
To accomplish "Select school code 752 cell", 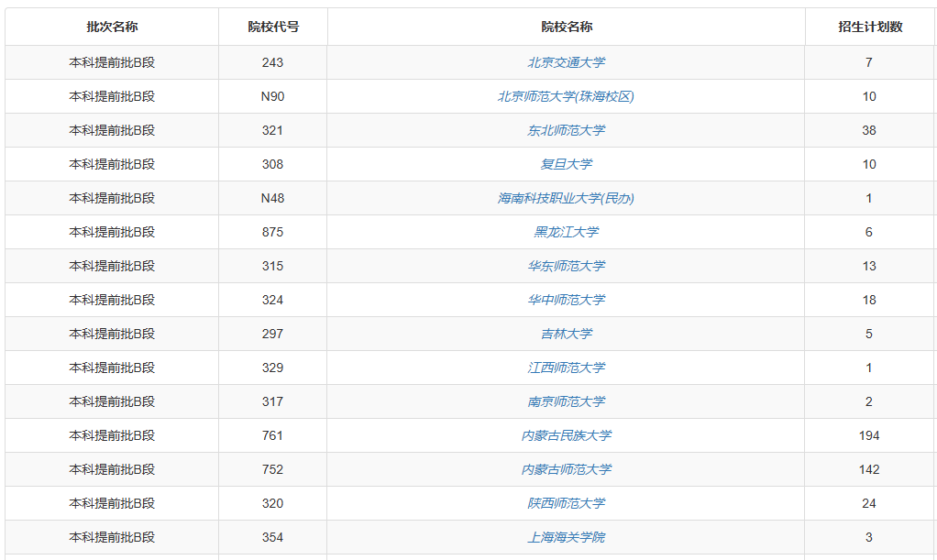I will (272, 469).
